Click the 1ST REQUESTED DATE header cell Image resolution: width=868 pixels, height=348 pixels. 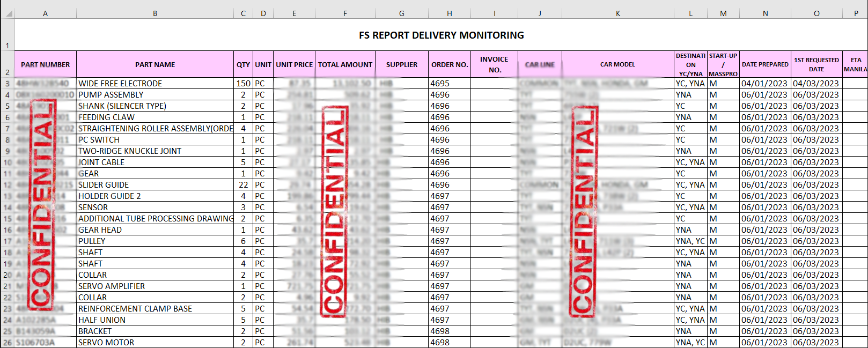coord(816,64)
